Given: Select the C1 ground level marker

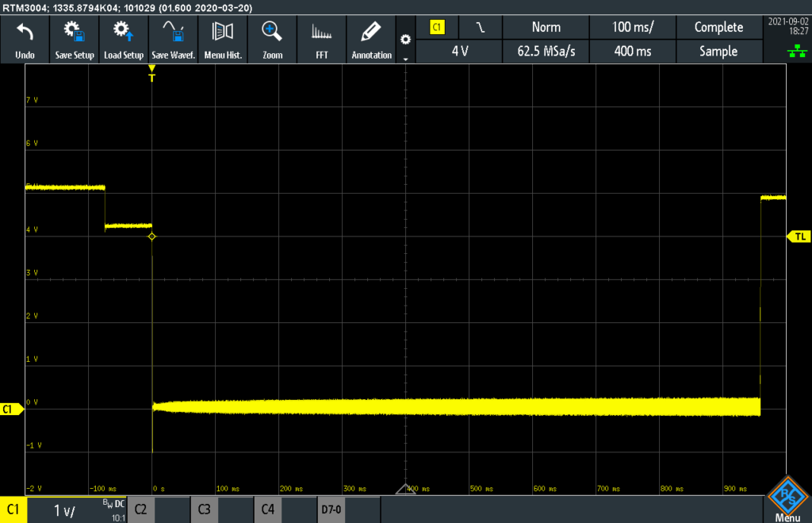Looking at the screenshot, I should (10, 409).
